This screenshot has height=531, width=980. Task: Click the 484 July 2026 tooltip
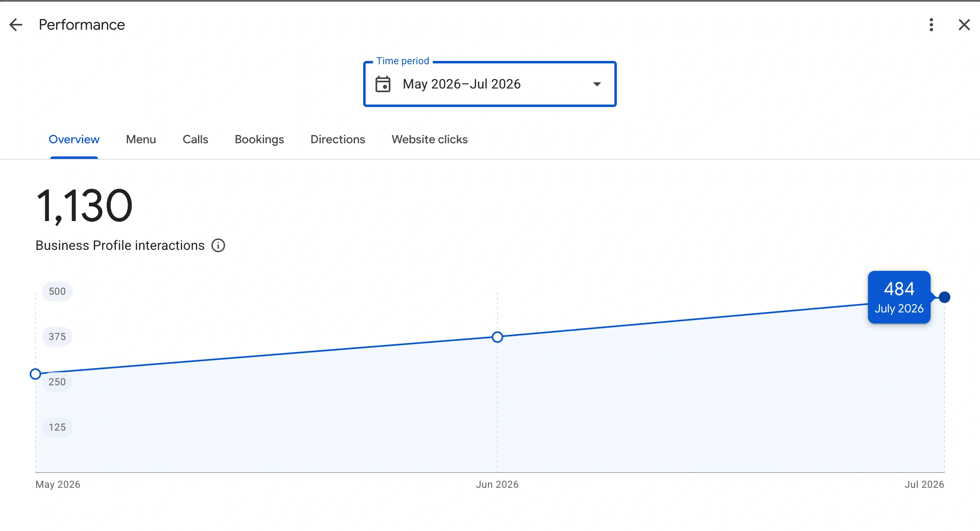[x=899, y=297]
